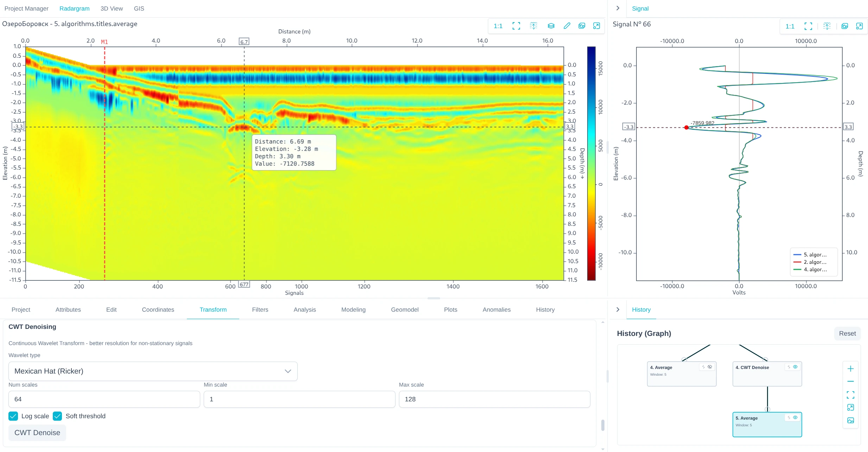Open the Filters tab
The width and height of the screenshot is (868, 452).
[260, 310]
